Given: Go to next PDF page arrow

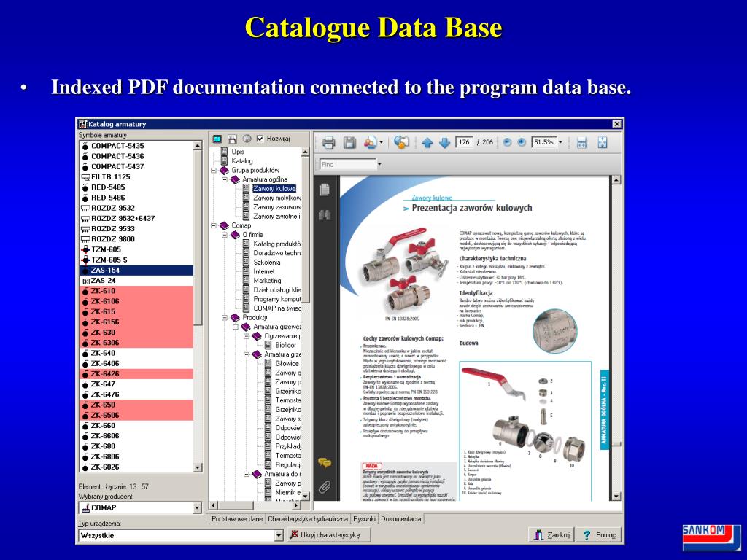Looking at the screenshot, I should pyautogui.click(x=444, y=142).
